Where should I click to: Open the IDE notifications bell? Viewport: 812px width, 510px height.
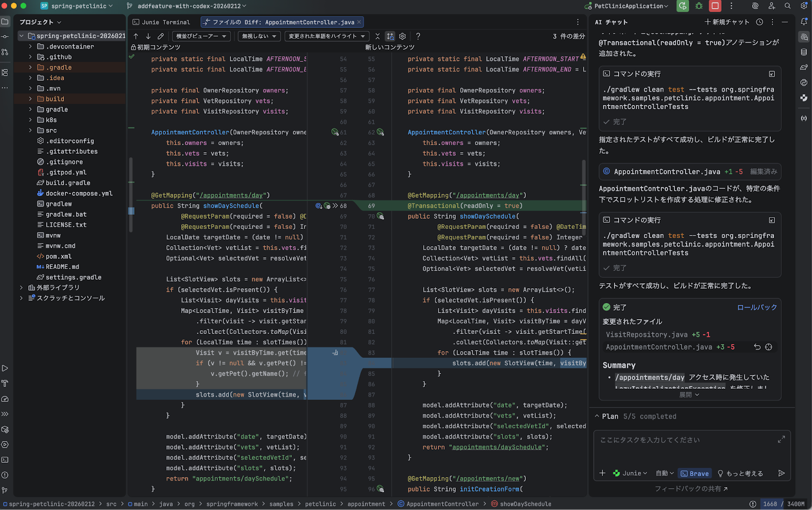(x=804, y=21)
